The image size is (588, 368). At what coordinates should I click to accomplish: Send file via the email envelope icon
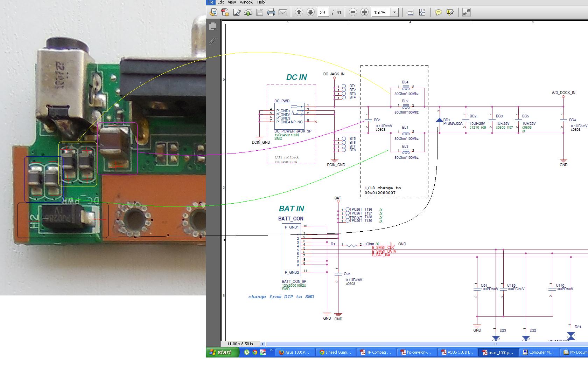(283, 13)
